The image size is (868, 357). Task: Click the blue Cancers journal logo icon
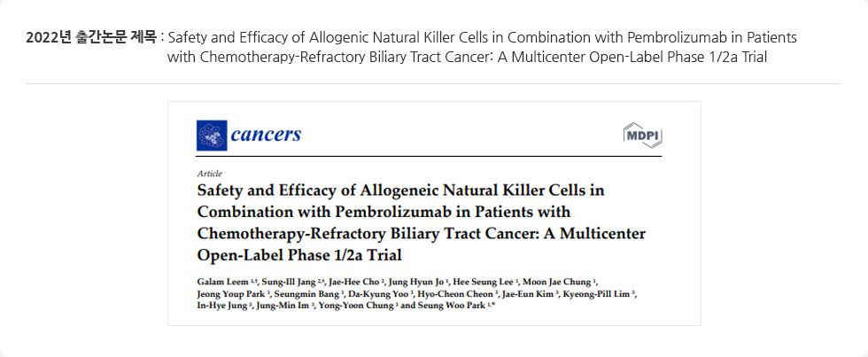click(x=212, y=136)
